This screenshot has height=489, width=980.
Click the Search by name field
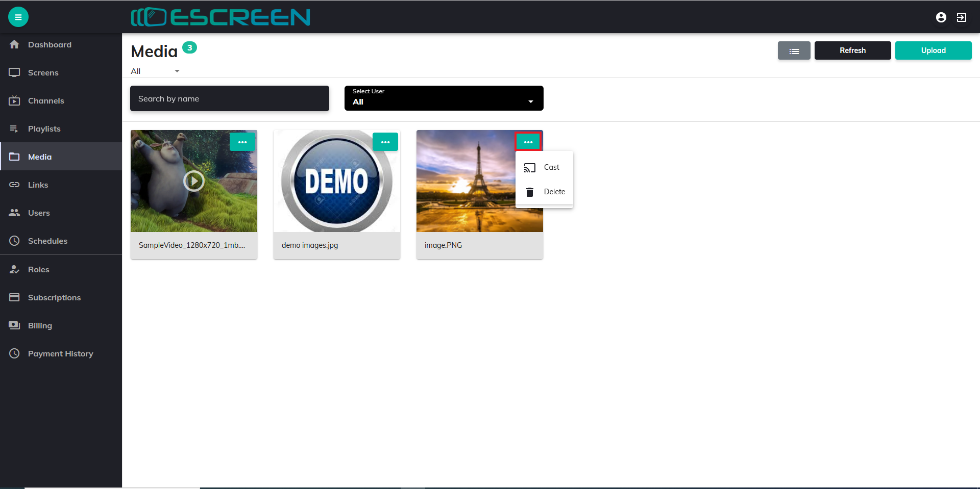tap(229, 98)
